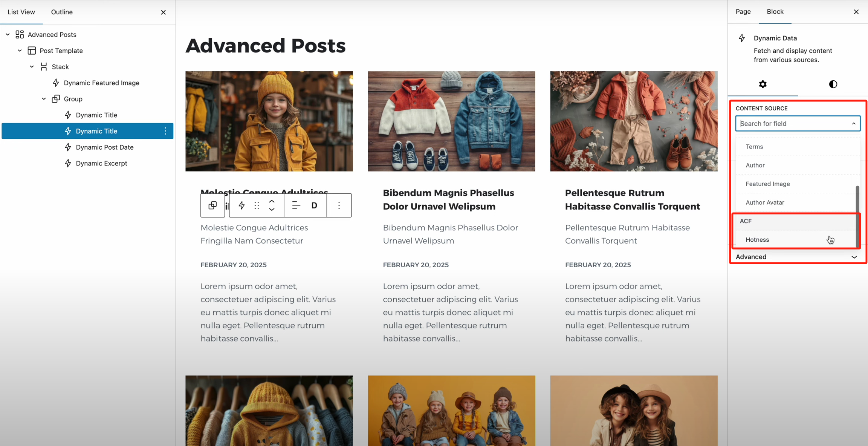Open block toolbar three-dot options
Viewport: 868px width, 446px height.
pos(339,205)
